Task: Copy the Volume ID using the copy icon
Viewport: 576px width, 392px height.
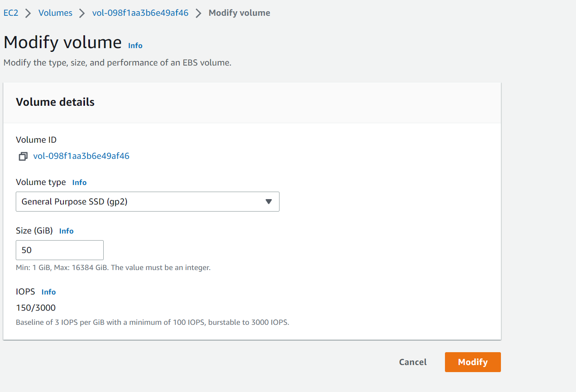Action: (23, 156)
